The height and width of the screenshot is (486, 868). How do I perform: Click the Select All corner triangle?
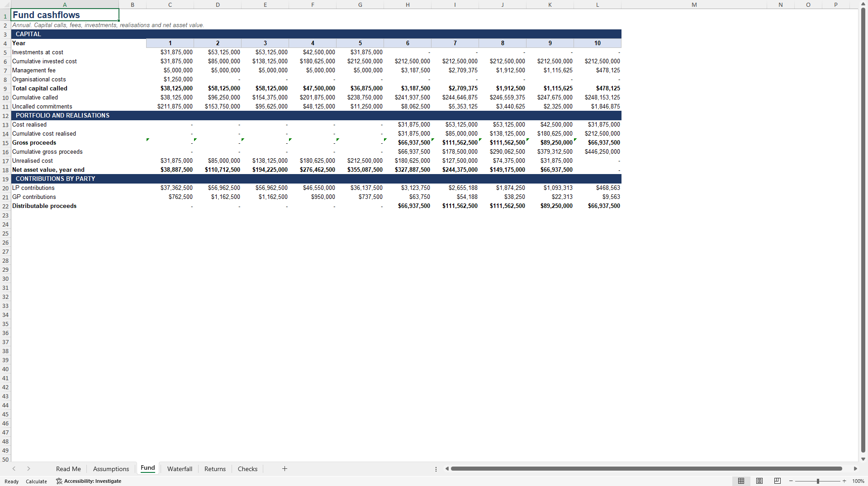click(5, 5)
